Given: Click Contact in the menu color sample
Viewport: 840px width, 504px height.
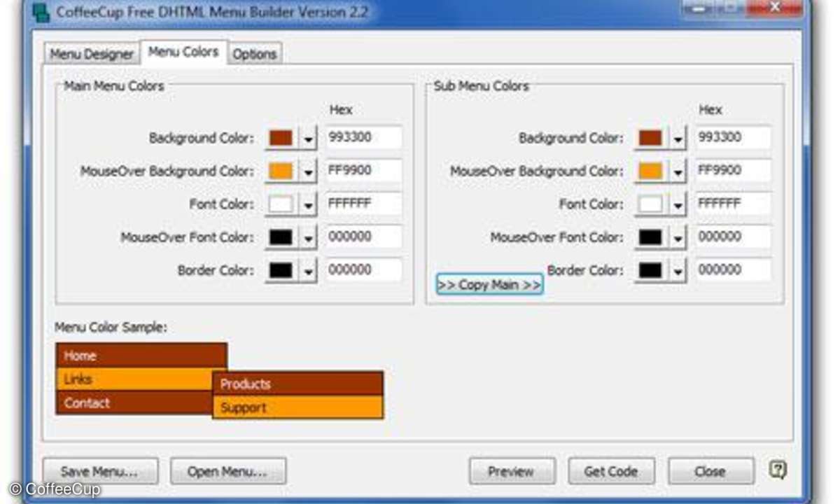Looking at the screenshot, I should tap(134, 402).
